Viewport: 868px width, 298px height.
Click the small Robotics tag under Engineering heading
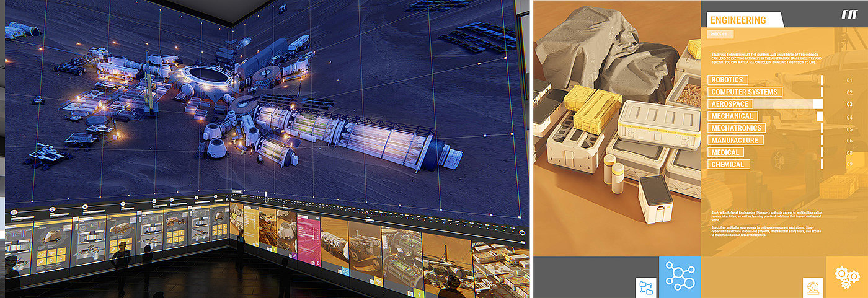pyautogui.click(x=719, y=34)
